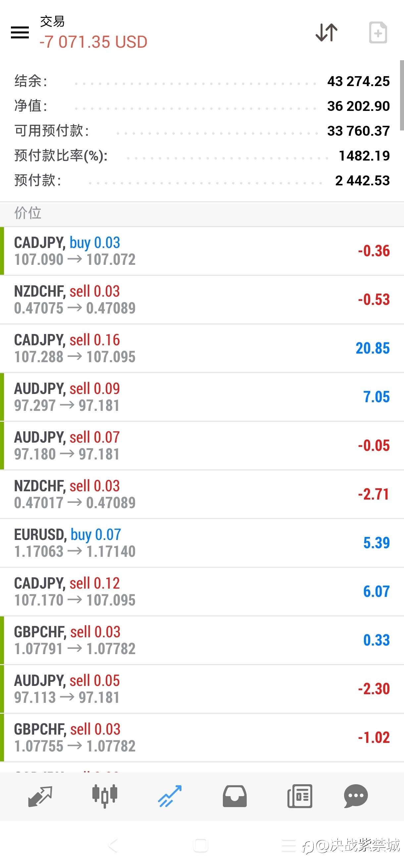
Task: Tap the -7 071.35 USD total profit
Action: tap(93, 42)
